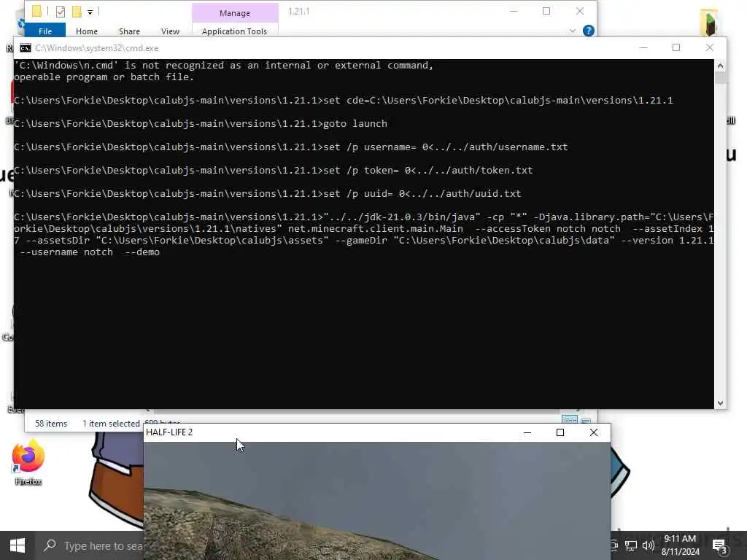Screen dimensions: 747x560
Task: Click the cmd.exe title bar text
Action: click(x=97, y=48)
